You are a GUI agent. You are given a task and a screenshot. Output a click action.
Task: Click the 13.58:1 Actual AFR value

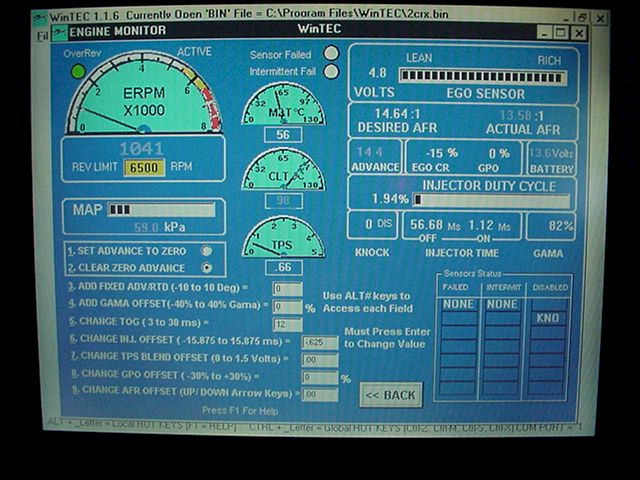pos(521,116)
